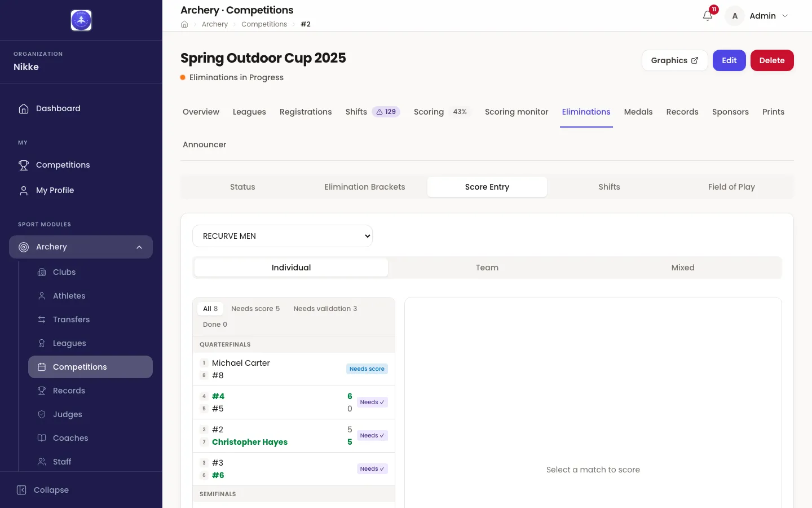Filter matches by Needs validation 3

click(x=325, y=309)
